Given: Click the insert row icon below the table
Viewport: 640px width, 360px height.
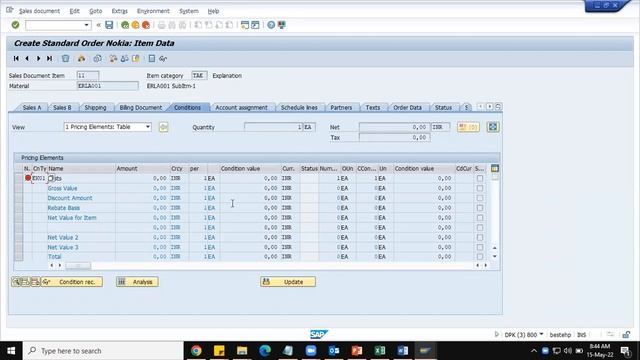Looking at the screenshot, I should click(x=26, y=282).
